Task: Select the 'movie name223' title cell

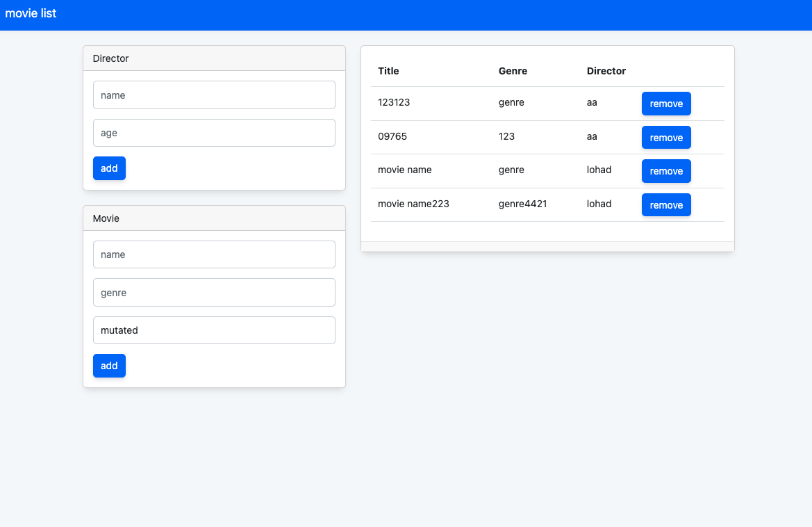Action: [x=413, y=204]
